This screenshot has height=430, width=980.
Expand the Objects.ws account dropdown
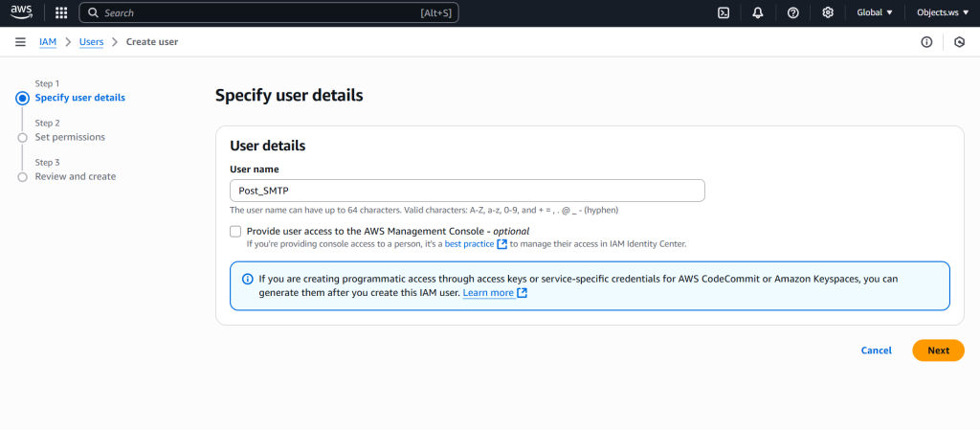tap(942, 13)
